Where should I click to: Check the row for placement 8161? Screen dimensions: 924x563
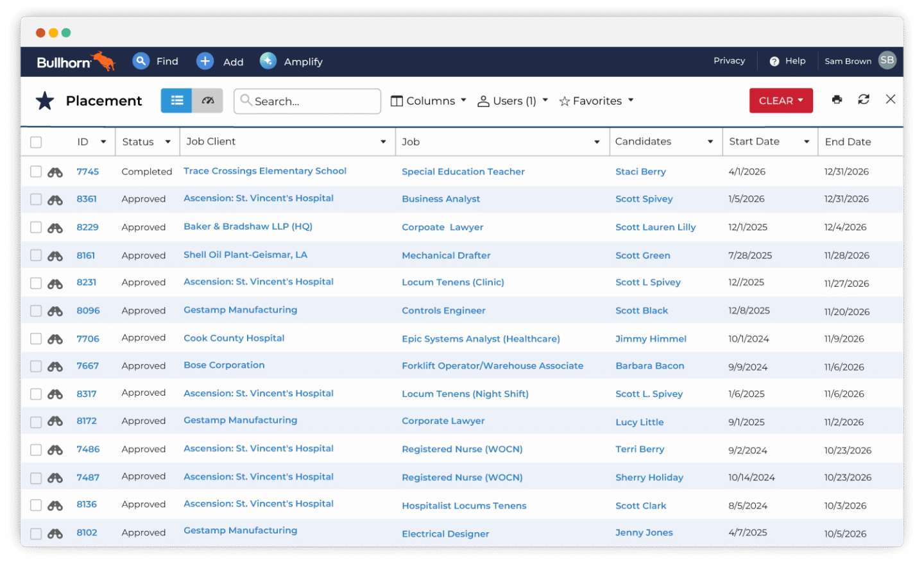point(36,255)
